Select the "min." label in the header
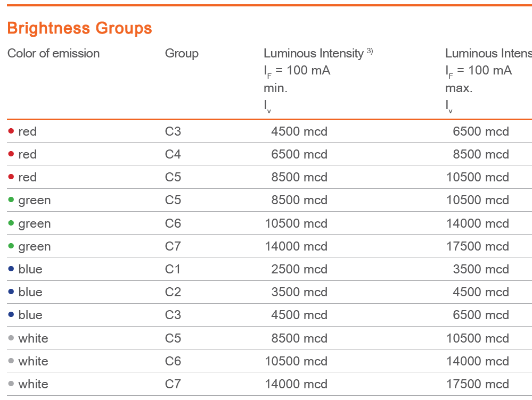This screenshot has height=400, width=532. coord(275,88)
